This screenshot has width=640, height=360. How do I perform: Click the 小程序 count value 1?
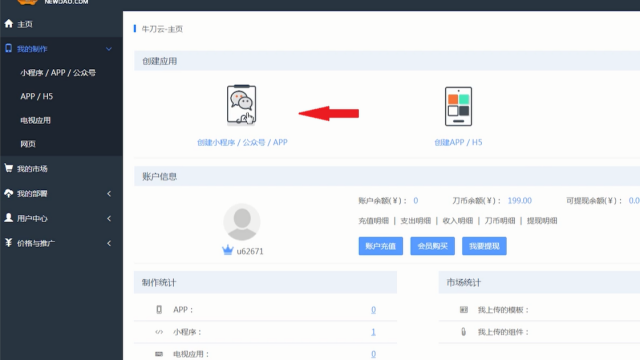click(x=373, y=332)
